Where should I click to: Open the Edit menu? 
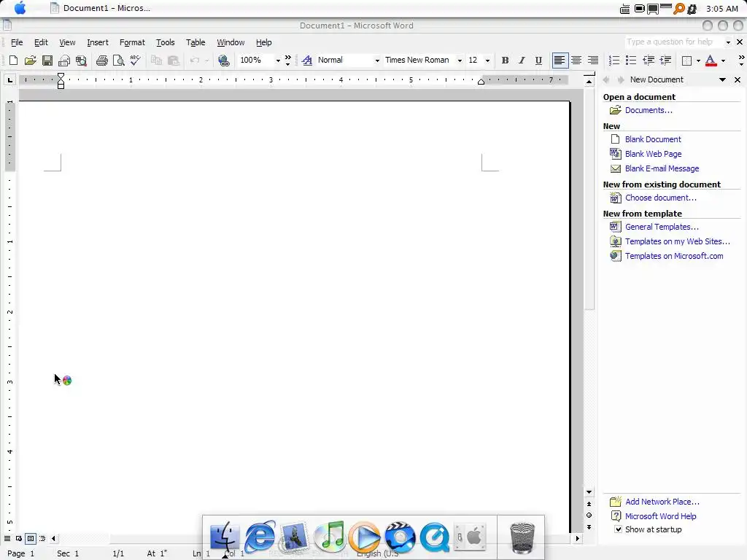[41, 42]
